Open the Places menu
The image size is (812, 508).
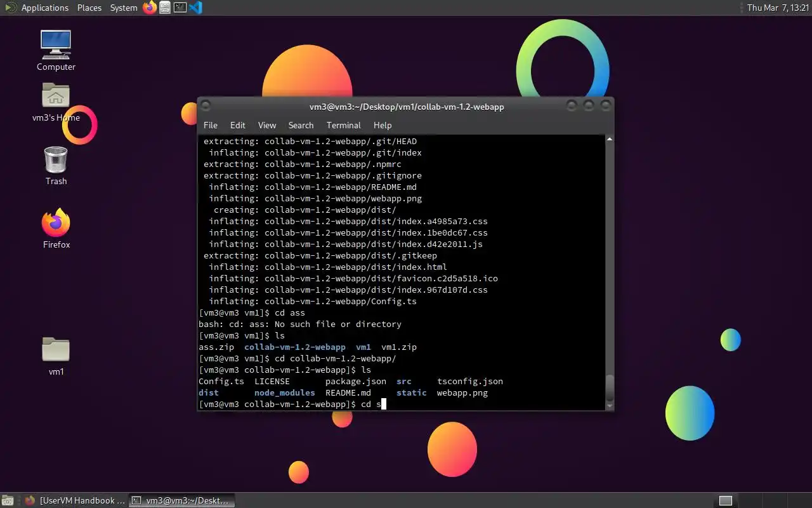tap(89, 8)
